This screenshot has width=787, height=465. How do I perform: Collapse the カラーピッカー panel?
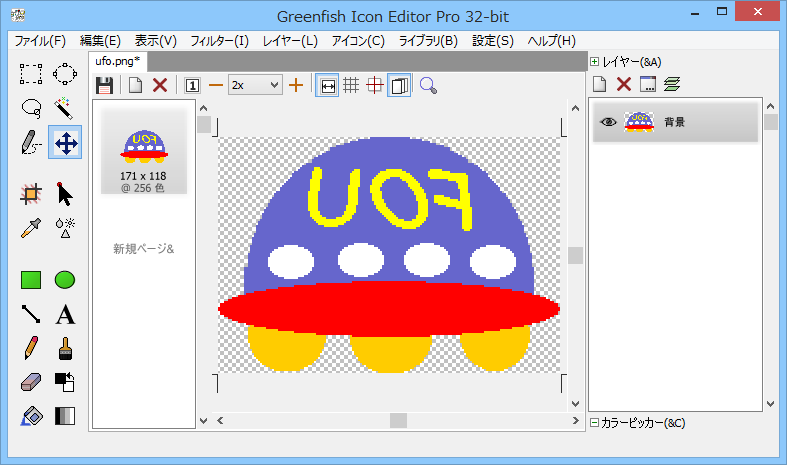click(x=595, y=423)
